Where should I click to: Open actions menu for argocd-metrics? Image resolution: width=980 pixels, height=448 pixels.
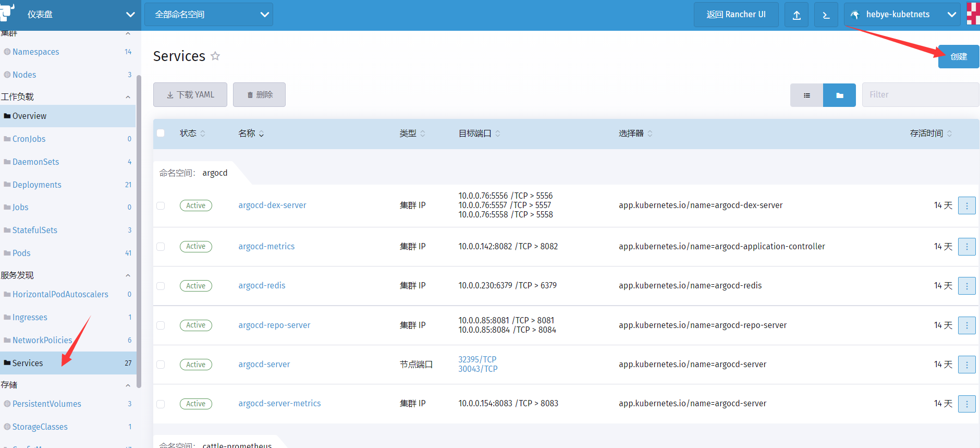967,247
